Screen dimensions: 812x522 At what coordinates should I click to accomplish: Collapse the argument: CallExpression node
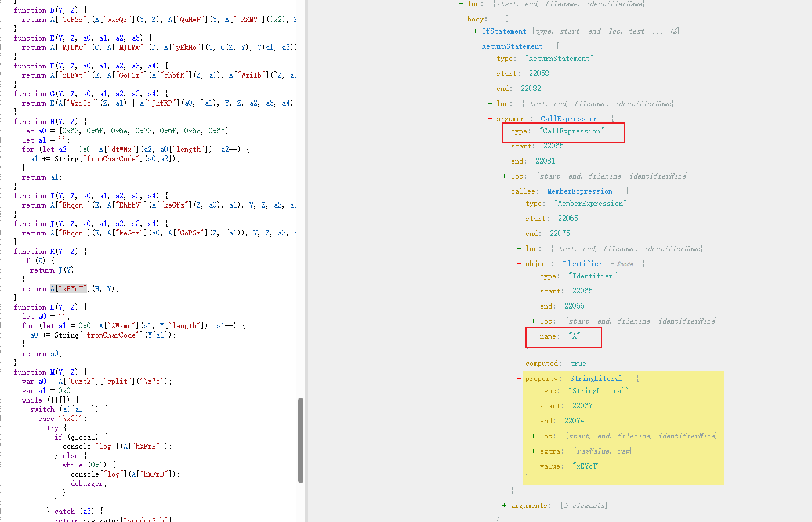[490, 119]
